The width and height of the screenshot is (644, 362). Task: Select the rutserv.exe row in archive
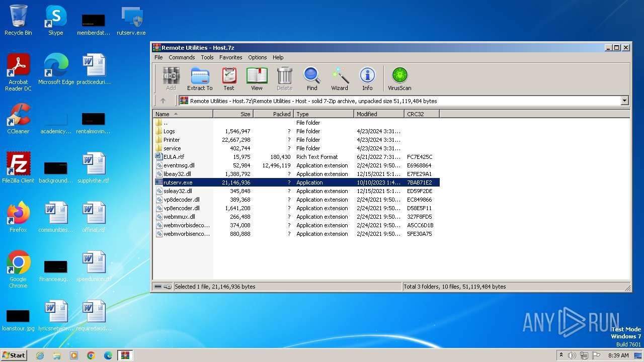click(296, 183)
